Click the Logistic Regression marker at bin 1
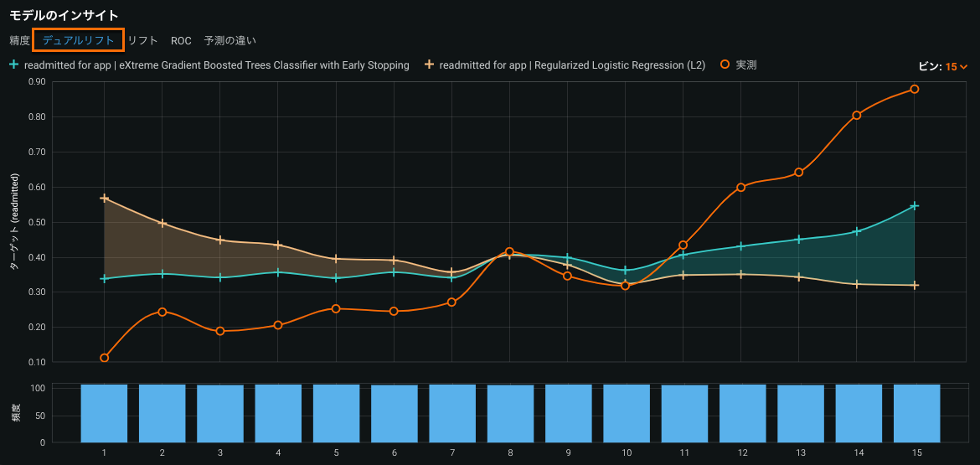980x465 pixels. pos(104,199)
